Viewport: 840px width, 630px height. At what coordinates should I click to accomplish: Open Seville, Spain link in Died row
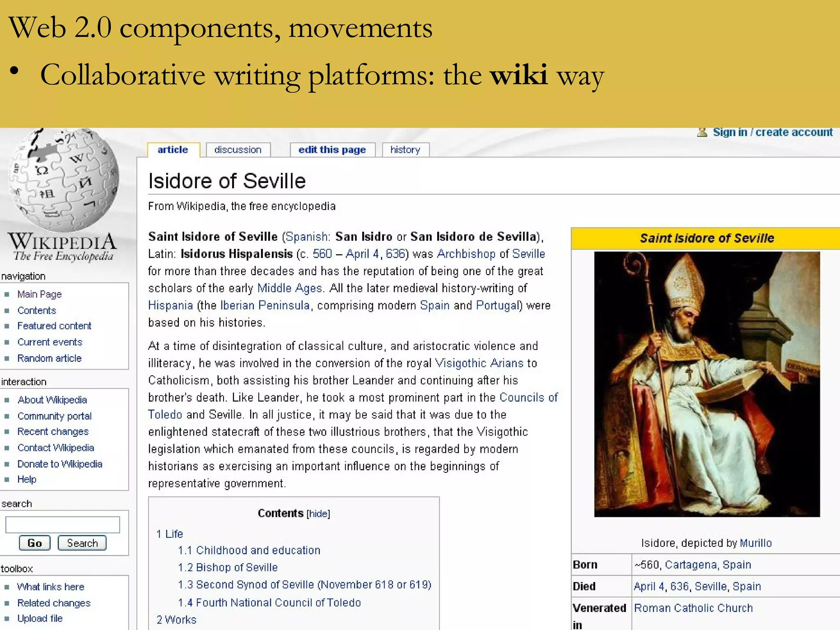[728, 587]
